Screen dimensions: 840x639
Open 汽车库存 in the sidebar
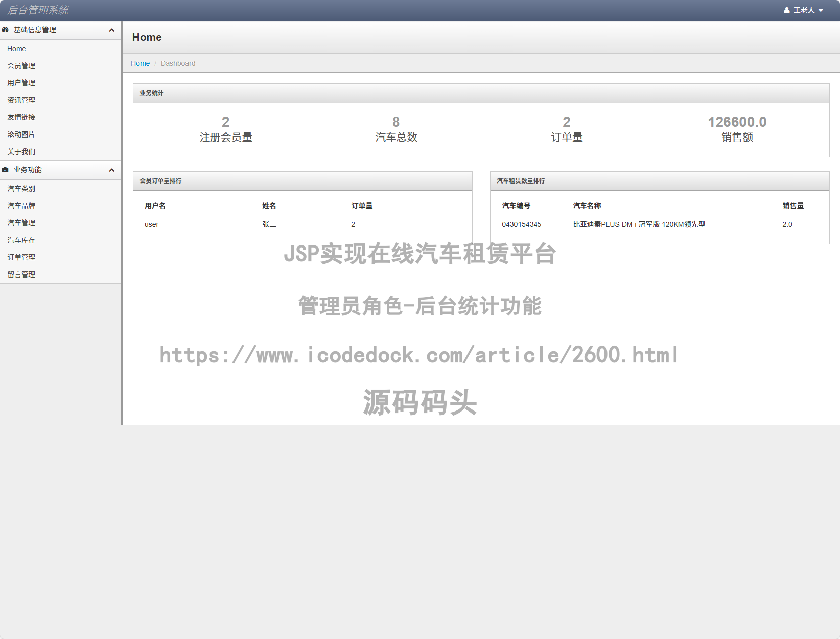(21, 240)
